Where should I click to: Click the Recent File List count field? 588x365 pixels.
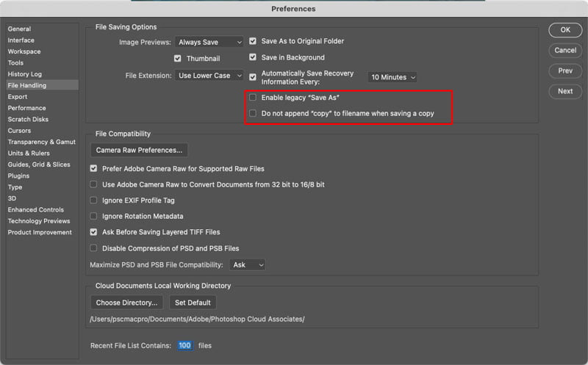[184, 345]
